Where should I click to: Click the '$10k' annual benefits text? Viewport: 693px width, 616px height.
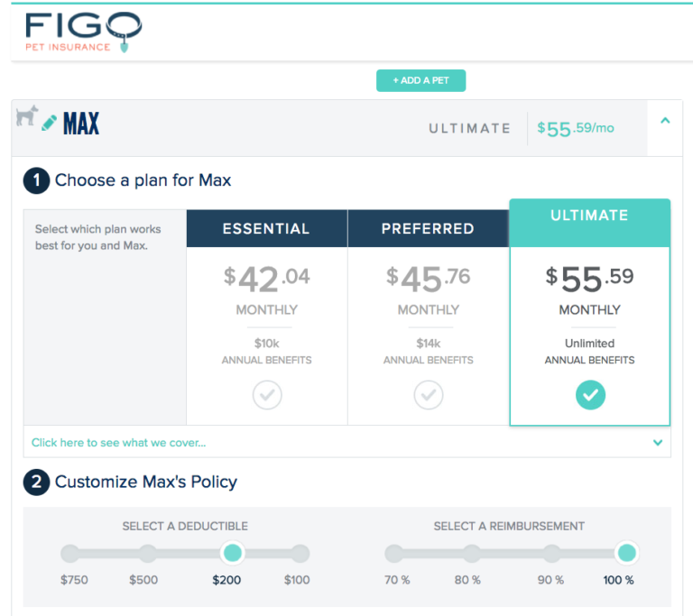266,344
